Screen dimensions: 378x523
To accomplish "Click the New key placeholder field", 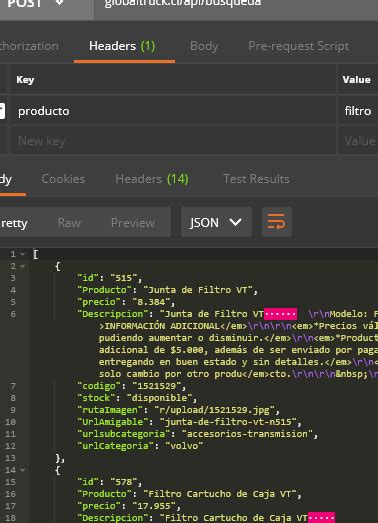I will coord(173,141).
